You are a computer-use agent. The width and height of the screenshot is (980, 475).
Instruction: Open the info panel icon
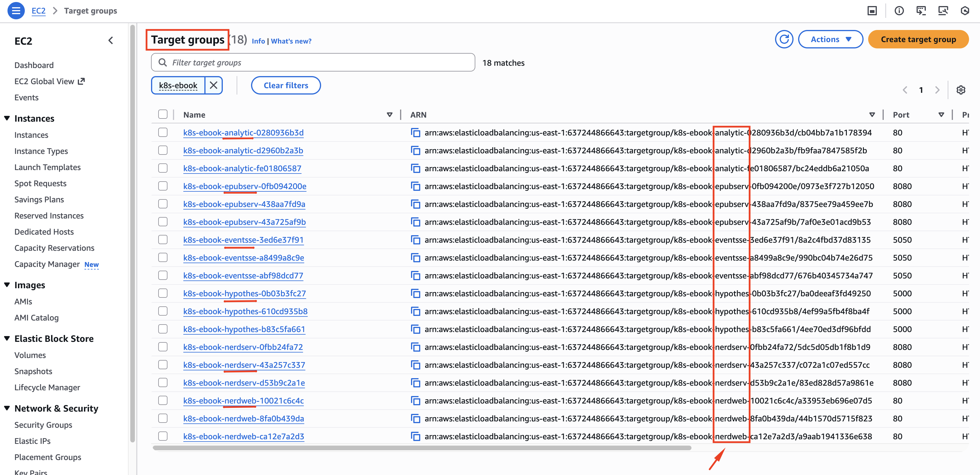[899, 11]
